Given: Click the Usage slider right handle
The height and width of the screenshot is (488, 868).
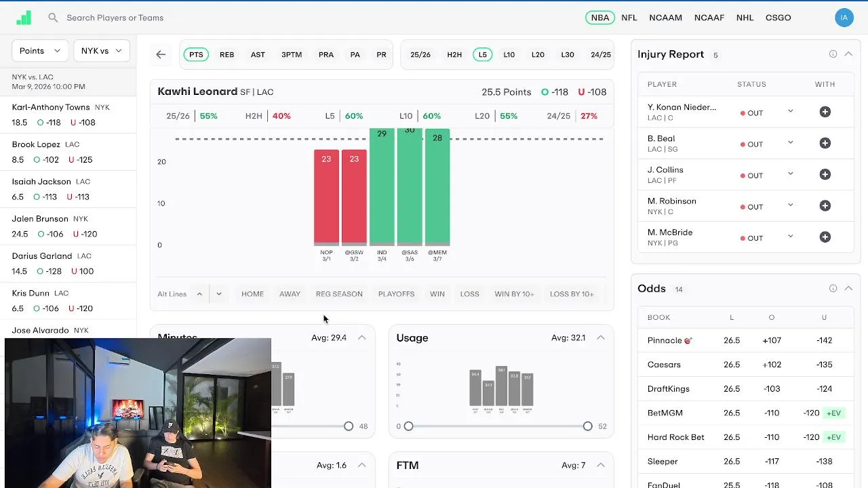Looking at the screenshot, I should (587, 426).
